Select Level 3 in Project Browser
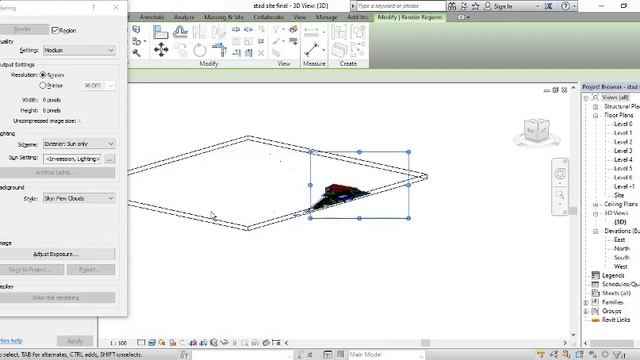 tap(623, 151)
